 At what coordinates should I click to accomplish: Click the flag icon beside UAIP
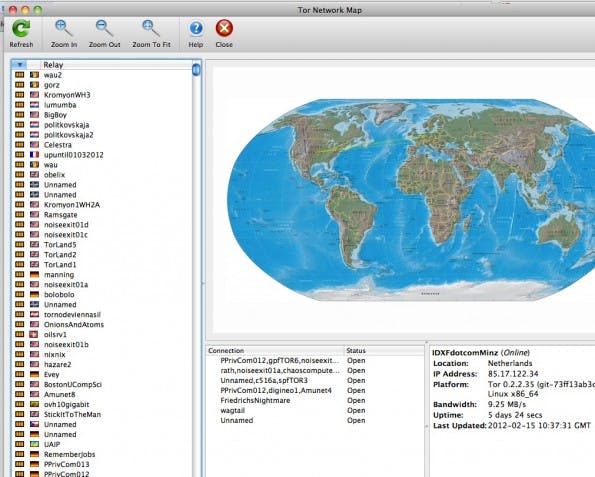click(35, 444)
